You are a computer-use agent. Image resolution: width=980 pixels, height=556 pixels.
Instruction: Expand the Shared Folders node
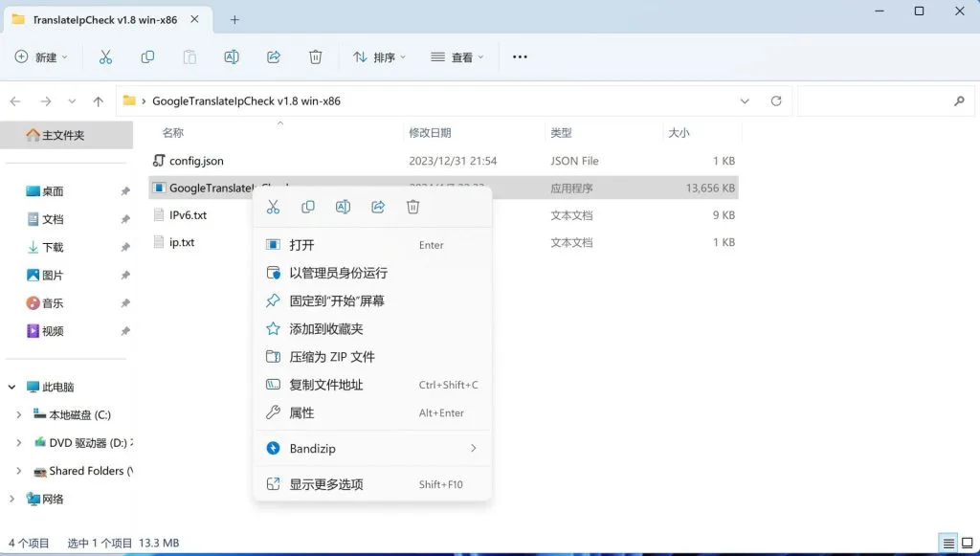click(x=19, y=471)
